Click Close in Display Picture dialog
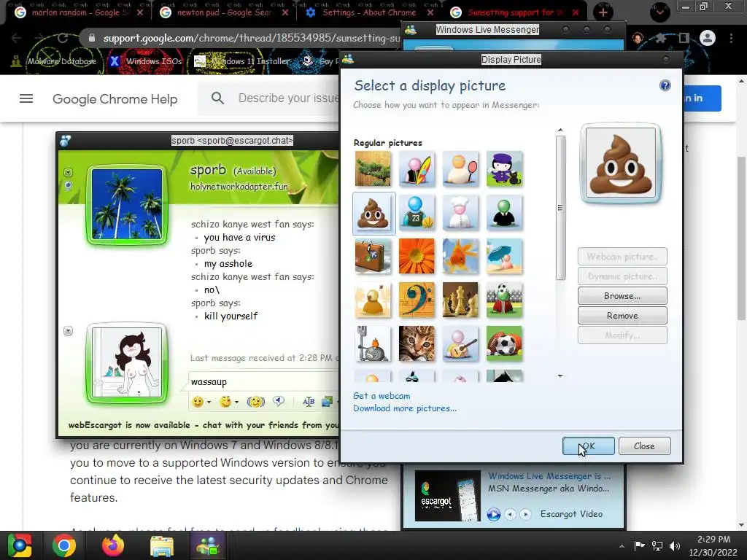 pos(644,446)
